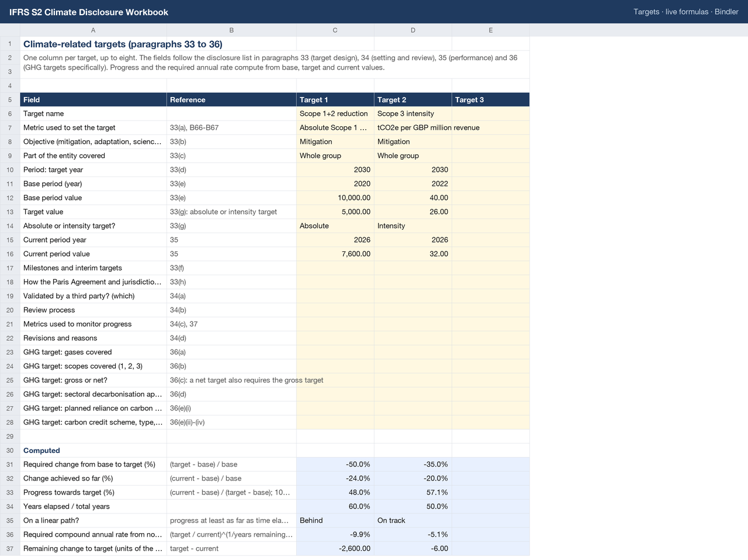Select the 'tCO2e per GBP million revenue' cell
The image size is (748, 560).
(413, 128)
